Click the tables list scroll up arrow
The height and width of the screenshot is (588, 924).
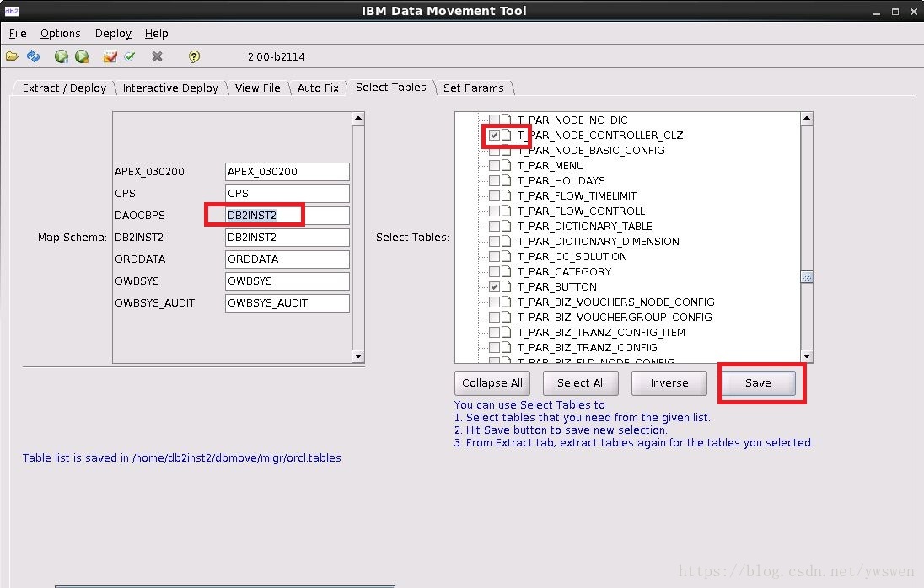pos(807,119)
